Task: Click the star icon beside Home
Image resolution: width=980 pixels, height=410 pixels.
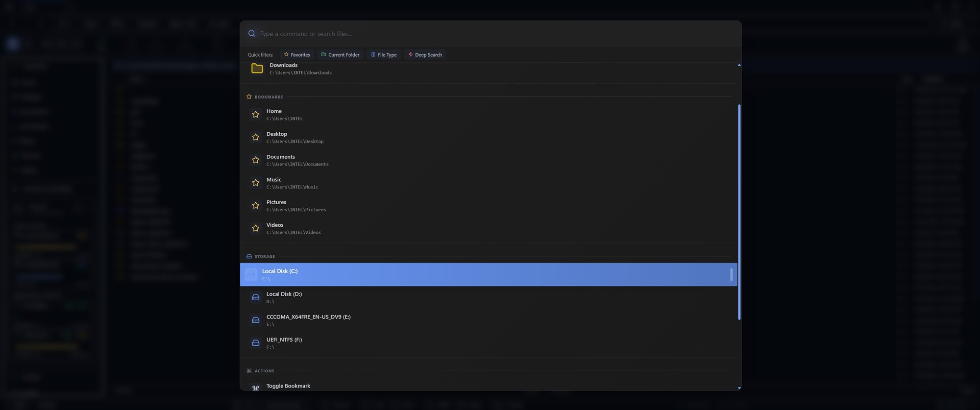Action: pyautogui.click(x=256, y=114)
